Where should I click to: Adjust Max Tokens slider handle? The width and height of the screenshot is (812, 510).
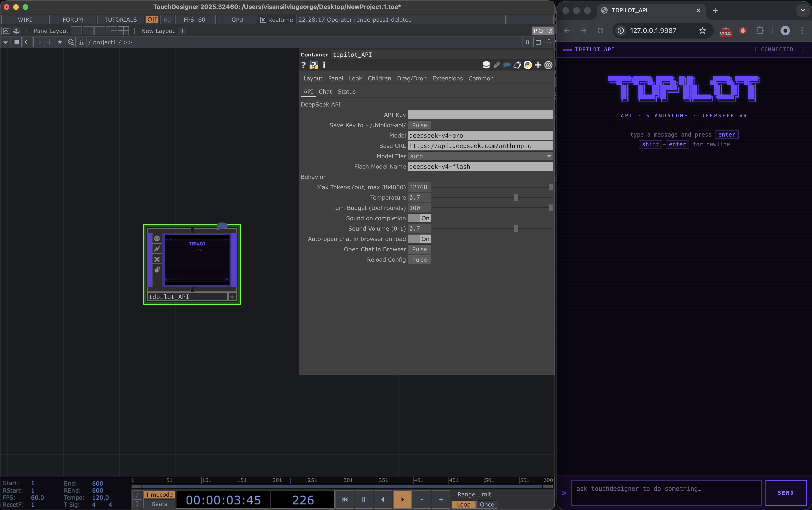[x=551, y=187]
